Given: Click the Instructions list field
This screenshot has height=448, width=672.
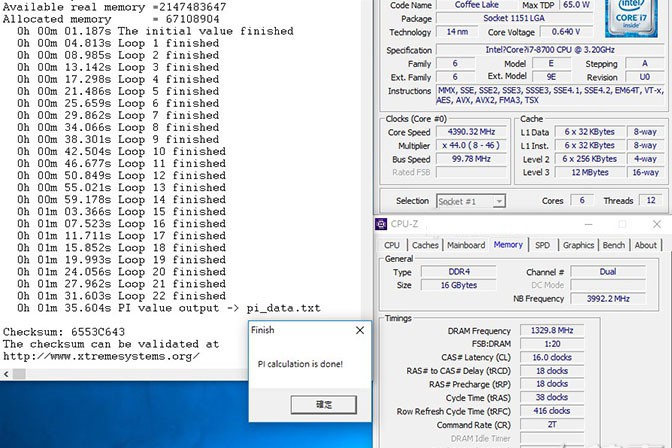Looking at the screenshot, I should [x=550, y=95].
